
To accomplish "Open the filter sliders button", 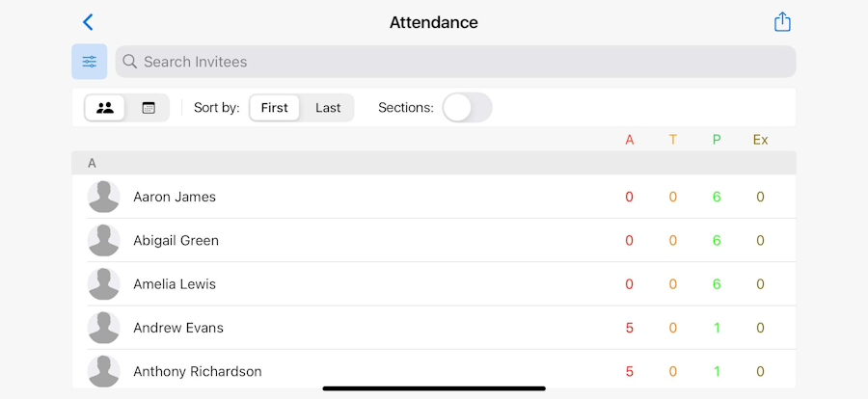I will click(90, 62).
